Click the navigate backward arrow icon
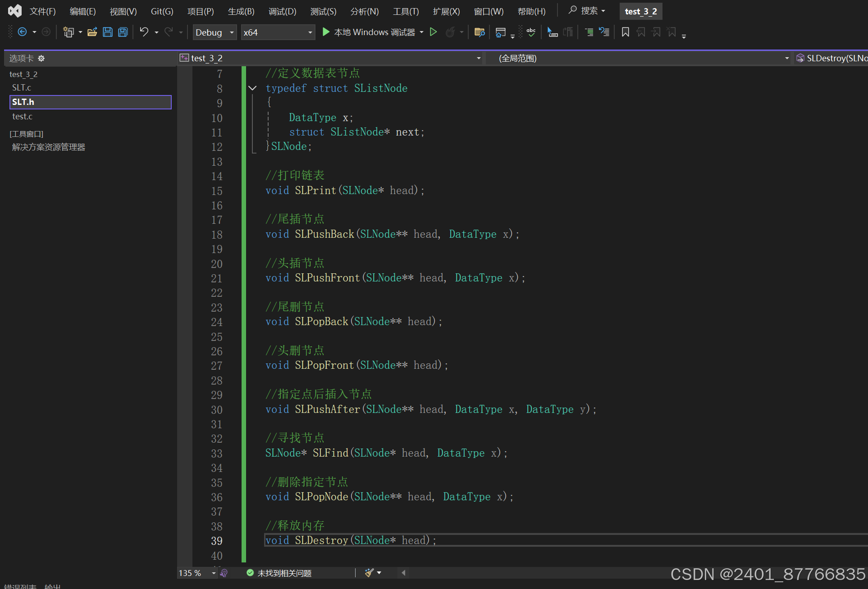This screenshot has height=589, width=868. click(22, 32)
